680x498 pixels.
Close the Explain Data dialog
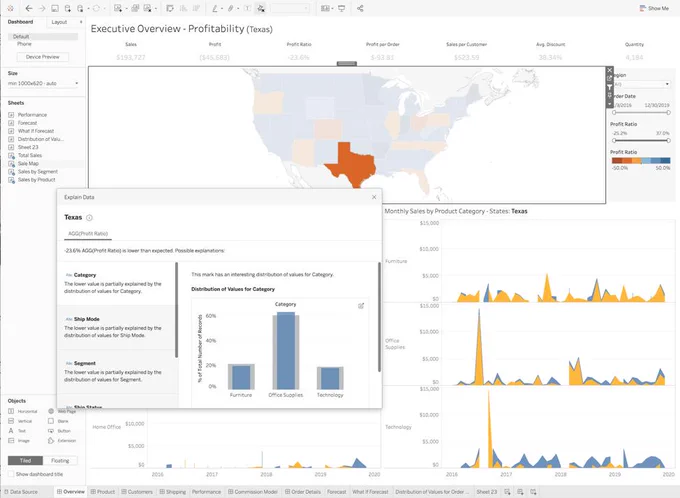[374, 197]
